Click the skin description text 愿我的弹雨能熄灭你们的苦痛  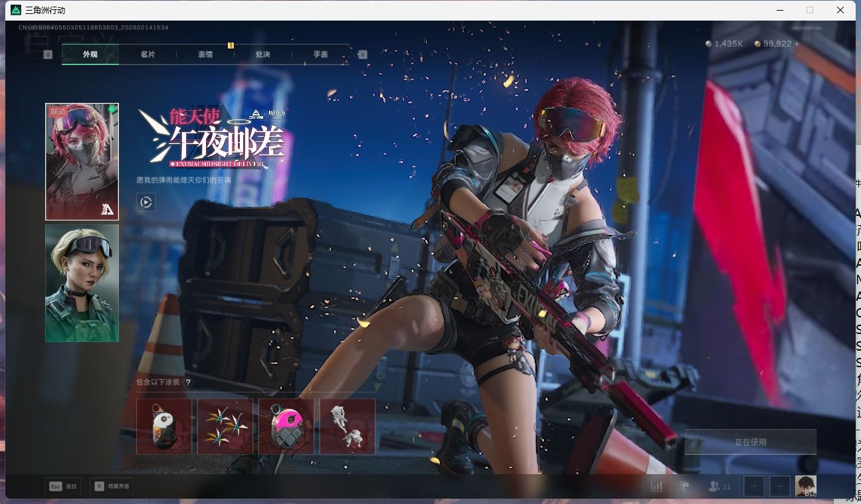click(x=184, y=180)
